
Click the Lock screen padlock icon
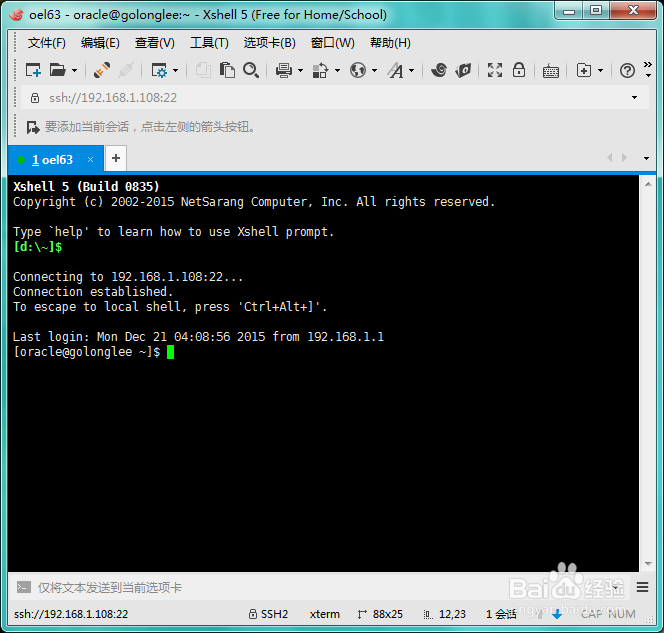(x=519, y=70)
